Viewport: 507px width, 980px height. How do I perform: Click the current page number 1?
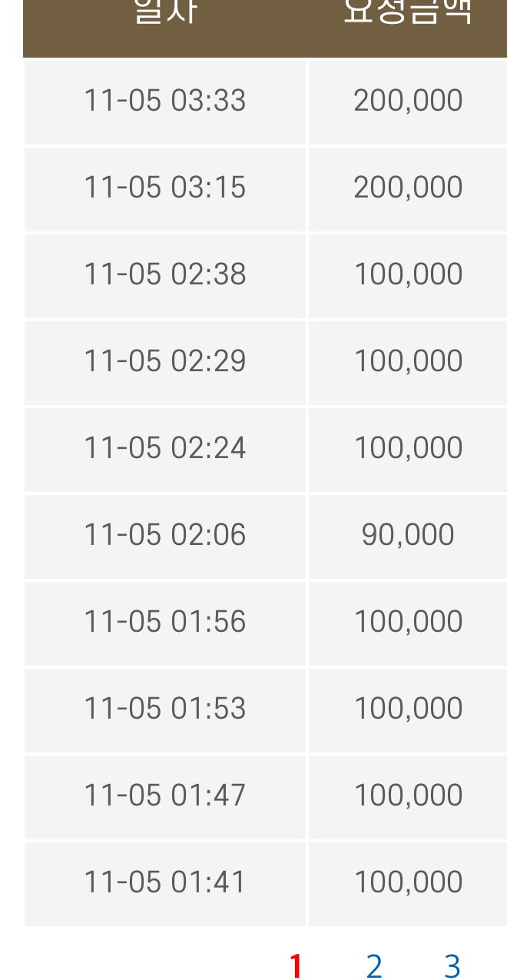[x=296, y=965]
